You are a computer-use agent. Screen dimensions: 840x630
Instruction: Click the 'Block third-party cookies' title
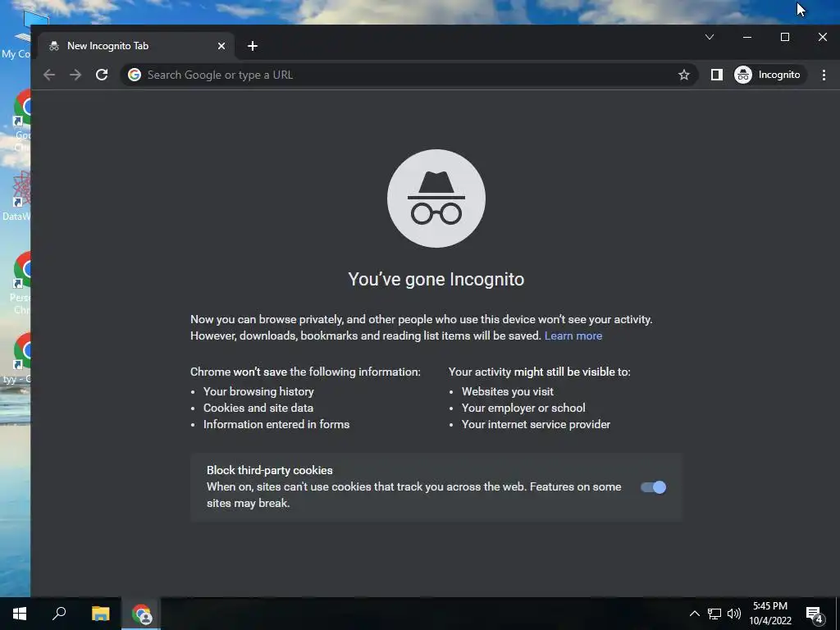(x=269, y=470)
